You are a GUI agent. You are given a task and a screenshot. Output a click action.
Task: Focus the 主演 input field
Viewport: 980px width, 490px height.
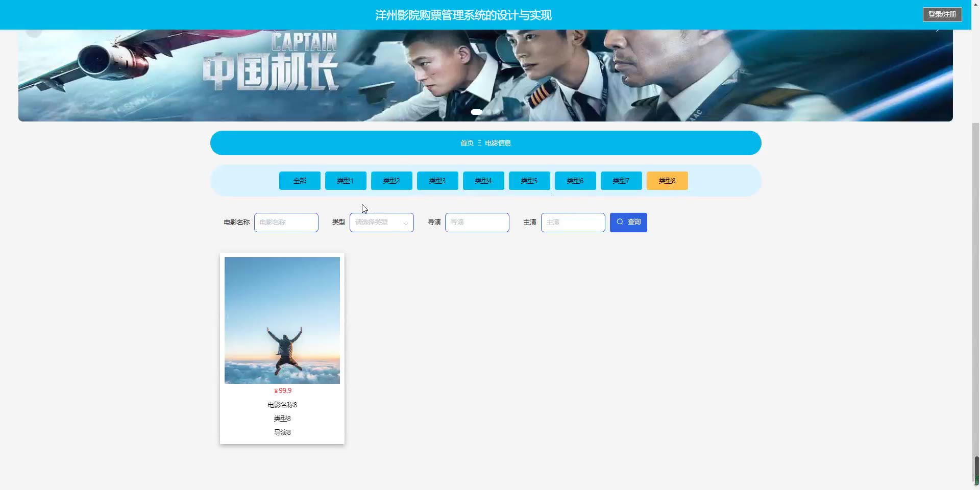(573, 223)
